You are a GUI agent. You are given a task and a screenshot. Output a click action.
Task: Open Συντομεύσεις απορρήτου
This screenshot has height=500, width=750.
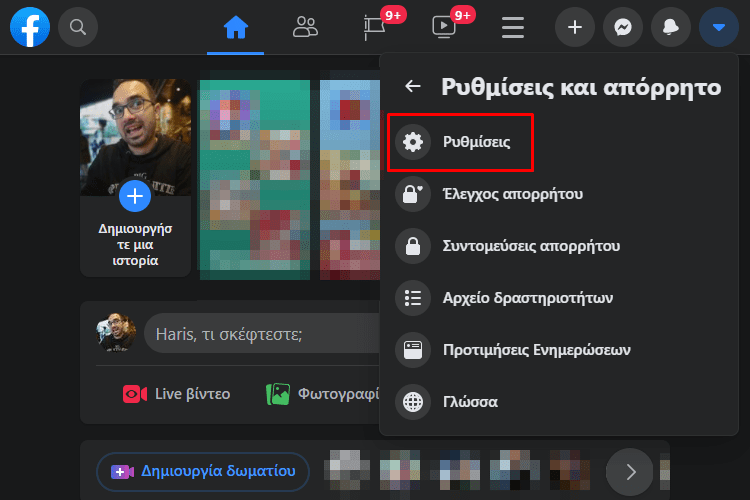(x=558, y=246)
